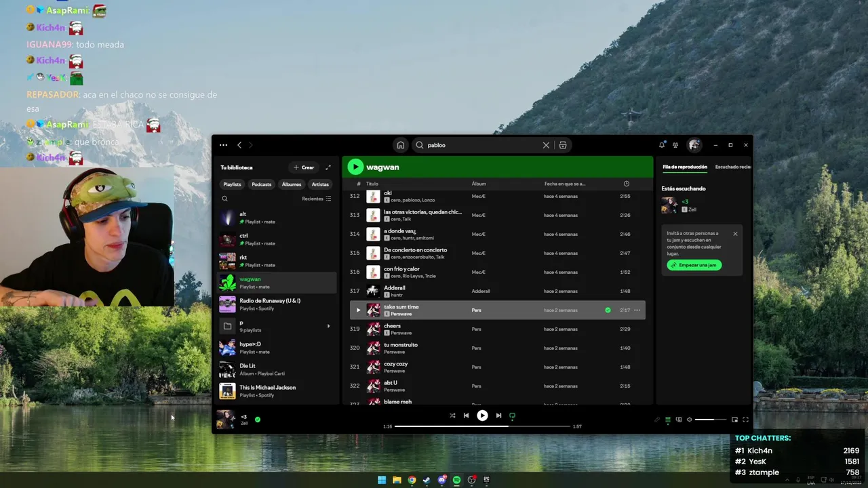This screenshot has width=868, height=488.
Task: Open the ctrl playlist
Action: pyautogui.click(x=277, y=239)
